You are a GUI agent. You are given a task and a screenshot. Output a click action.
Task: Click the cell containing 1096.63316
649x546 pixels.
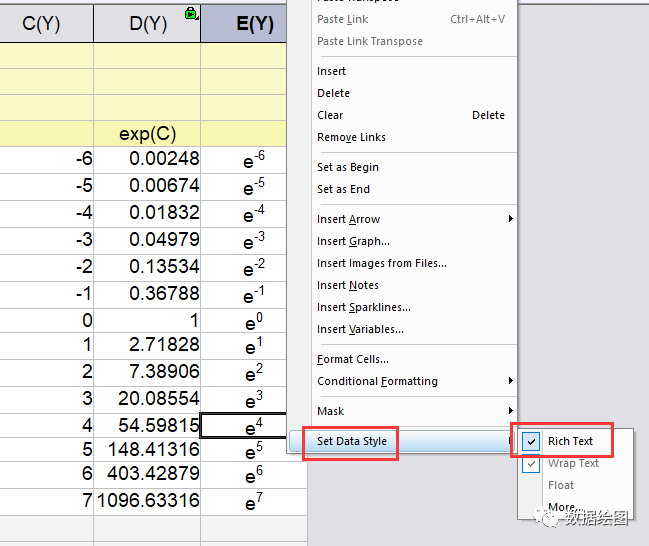[147, 501]
